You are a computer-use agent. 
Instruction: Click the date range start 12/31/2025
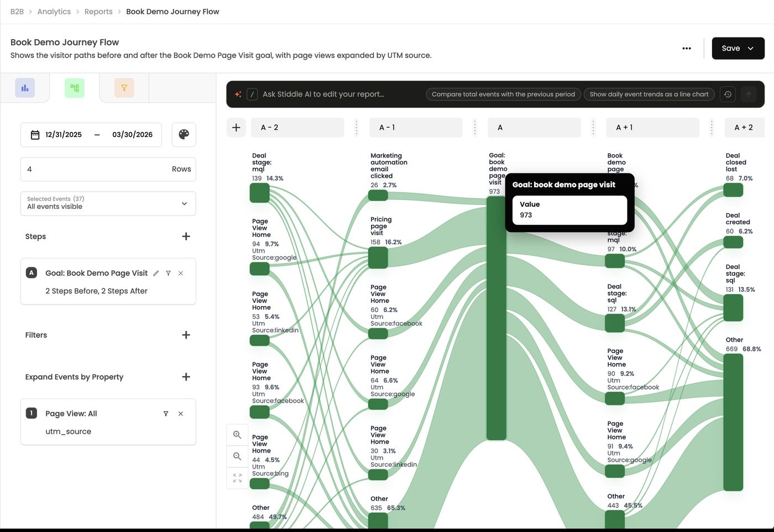[x=64, y=135]
